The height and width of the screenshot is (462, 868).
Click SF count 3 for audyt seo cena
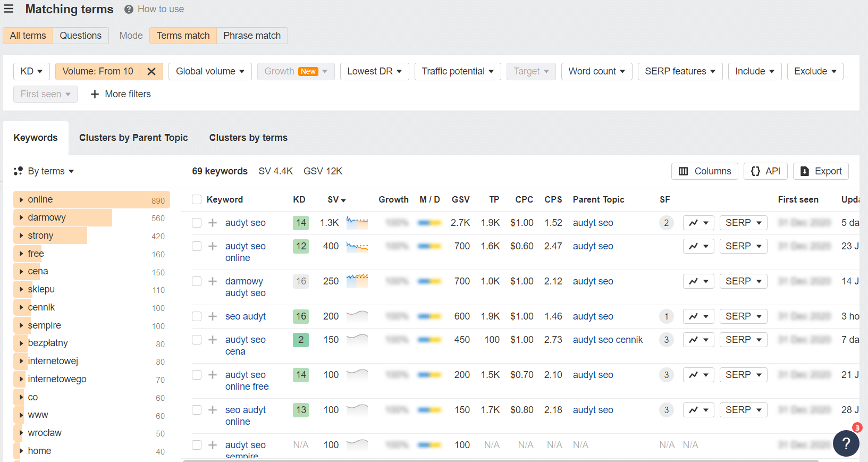pyautogui.click(x=666, y=340)
